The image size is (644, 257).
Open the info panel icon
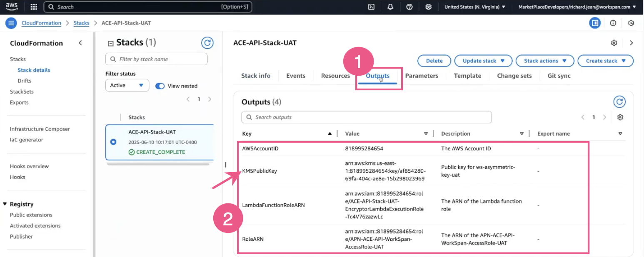[x=613, y=23]
